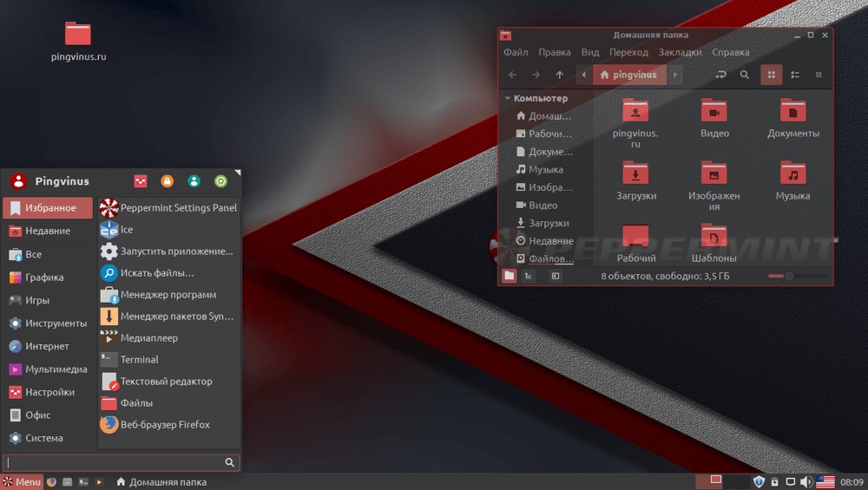Open the Правка menu

(554, 52)
